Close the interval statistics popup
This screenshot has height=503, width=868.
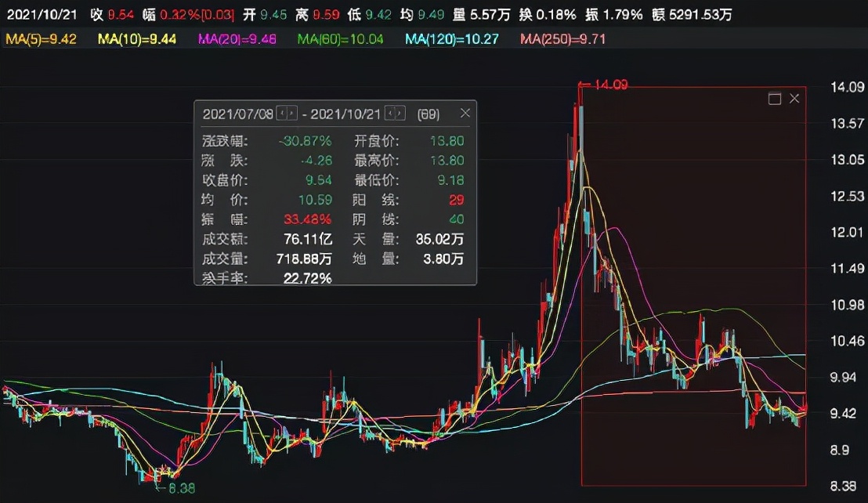pyautogui.click(x=465, y=114)
